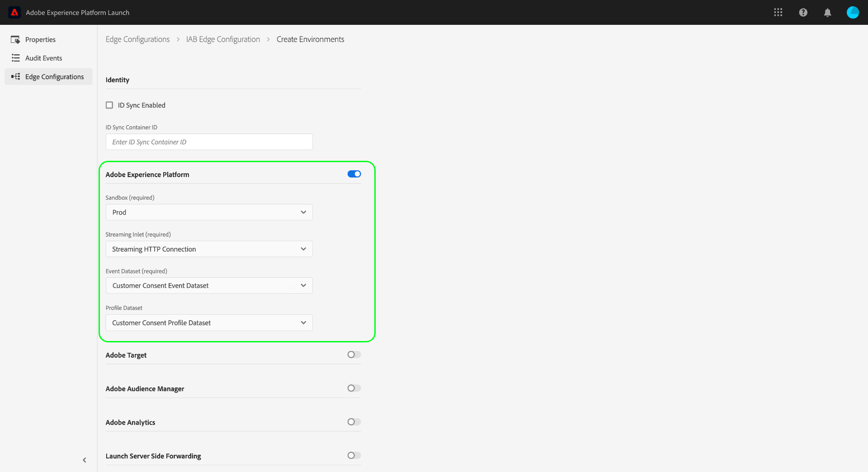The image size is (868, 472).
Task: Navigate to IAB Edge Configuration breadcrumb
Action: click(x=223, y=39)
